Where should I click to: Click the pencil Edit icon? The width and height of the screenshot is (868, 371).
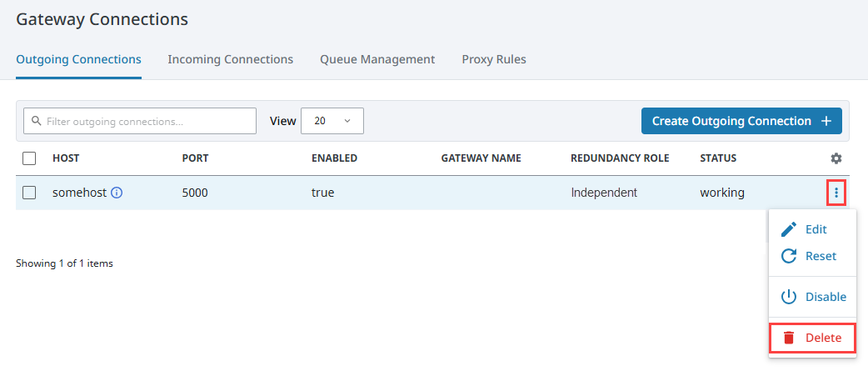pos(789,229)
